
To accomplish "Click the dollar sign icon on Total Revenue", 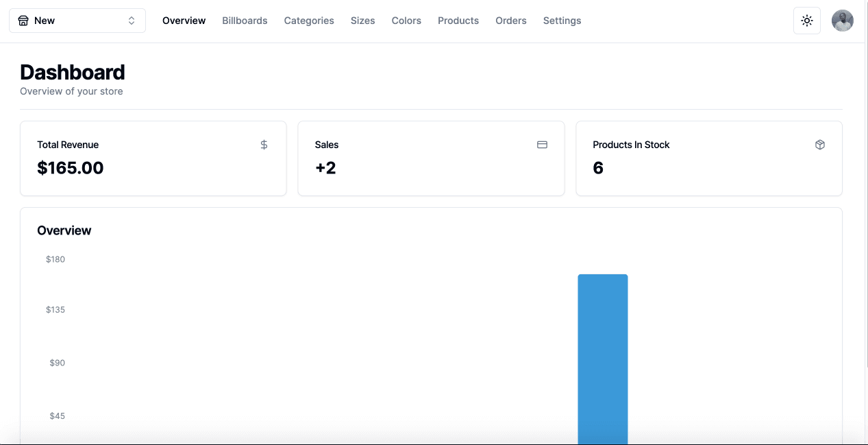I will click(264, 145).
